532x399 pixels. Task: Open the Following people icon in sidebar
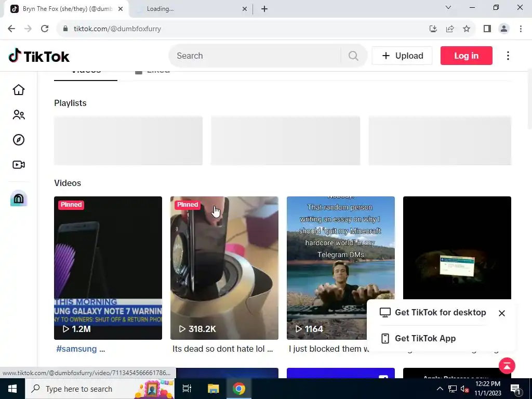[19, 115]
